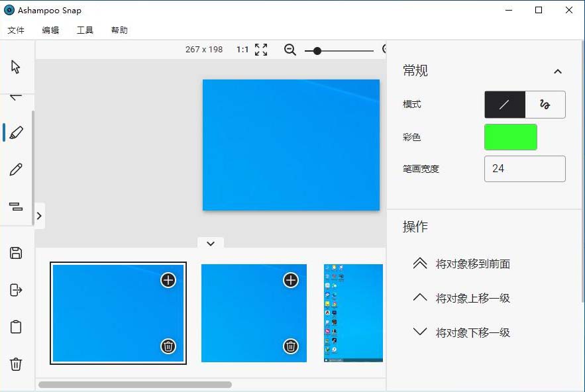585x392 pixels.
Task: Select the highlighter marker tool
Action: pyautogui.click(x=16, y=133)
